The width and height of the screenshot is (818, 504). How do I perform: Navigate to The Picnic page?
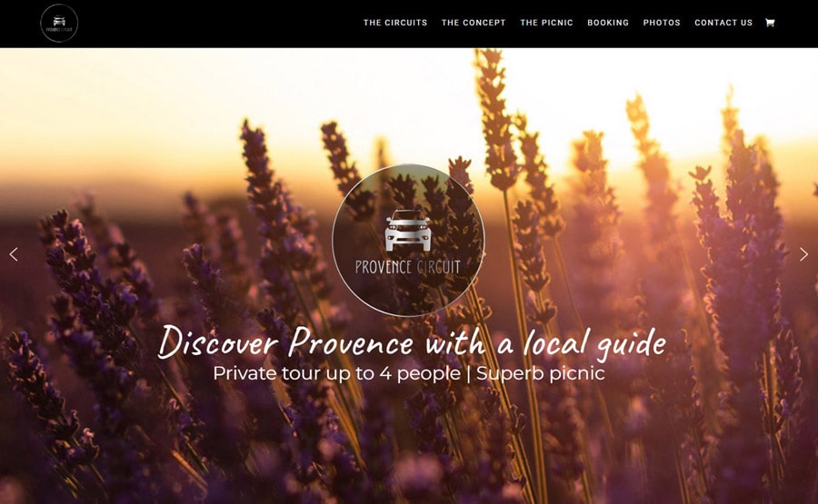tap(546, 23)
